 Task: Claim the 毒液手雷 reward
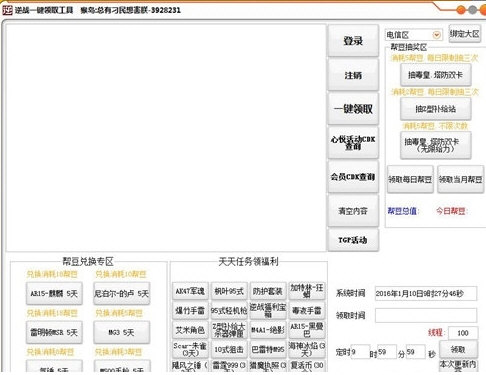(307, 311)
